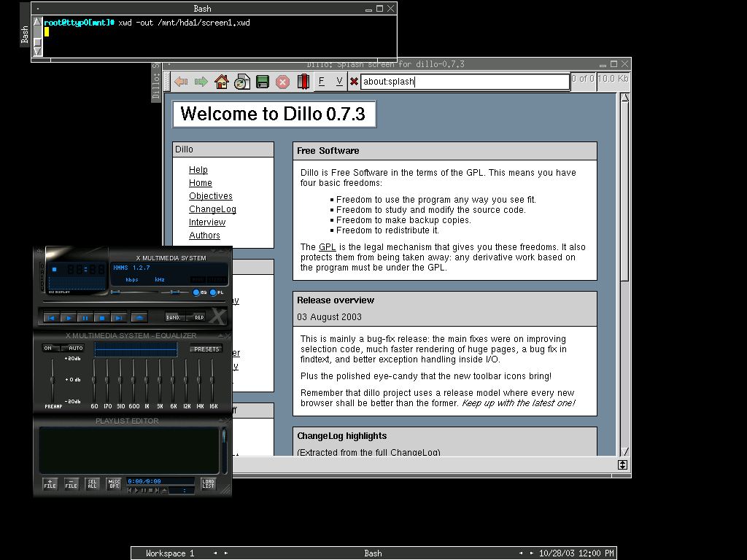
Task: Toggle equalizer AUTO switch
Action: [73, 348]
